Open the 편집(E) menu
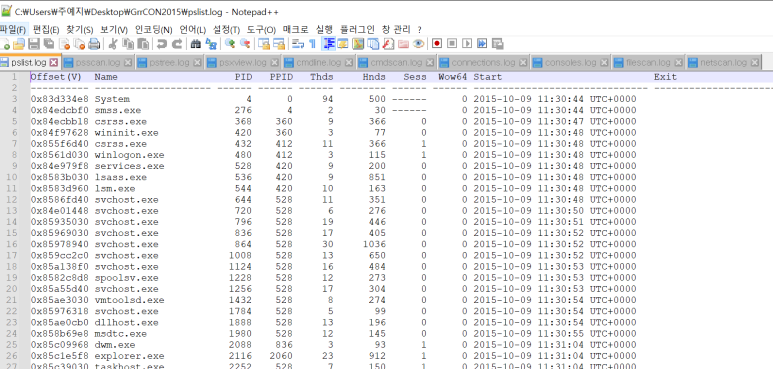The width and height of the screenshot is (773, 369). click(x=46, y=30)
